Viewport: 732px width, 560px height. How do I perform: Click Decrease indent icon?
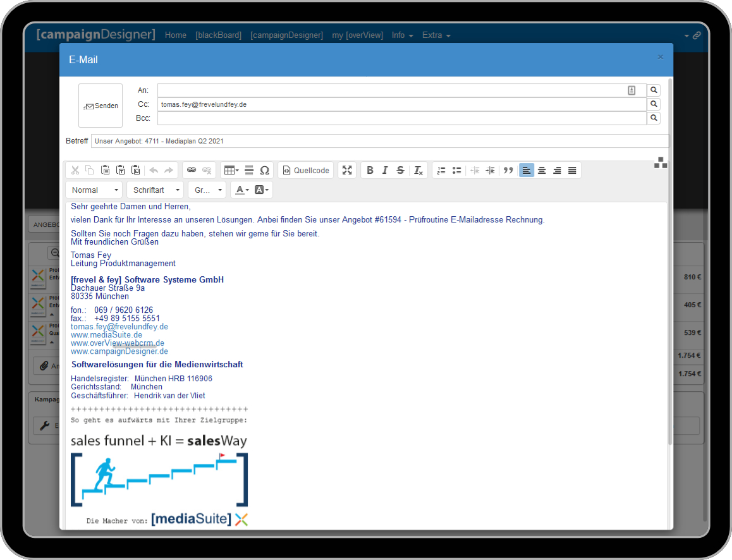tap(475, 170)
